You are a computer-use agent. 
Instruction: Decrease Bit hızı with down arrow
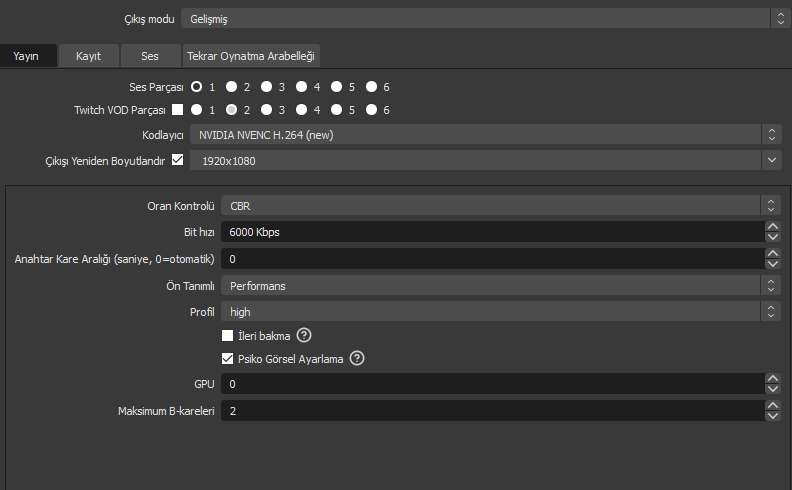[x=773, y=237]
